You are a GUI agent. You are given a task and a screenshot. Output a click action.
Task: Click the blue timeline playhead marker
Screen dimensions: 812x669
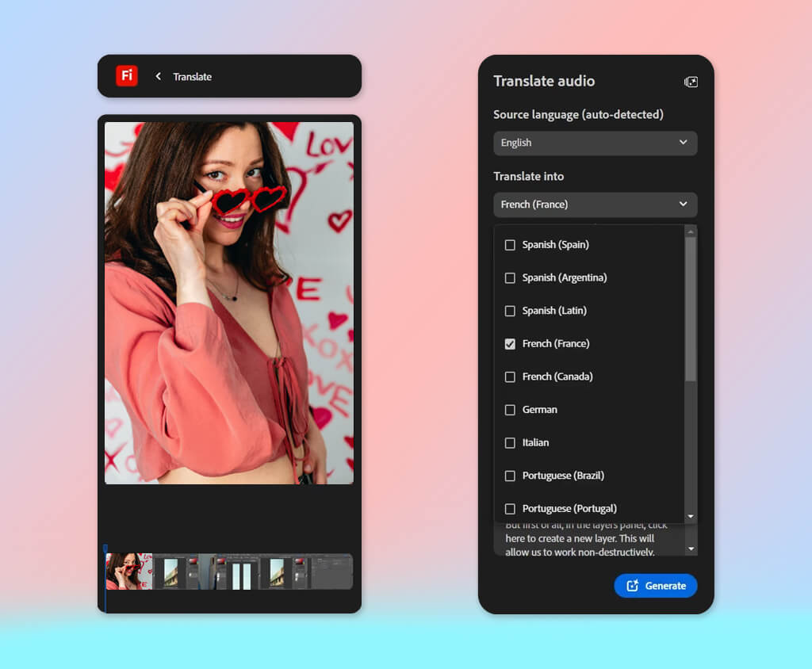[x=105, y=550]
